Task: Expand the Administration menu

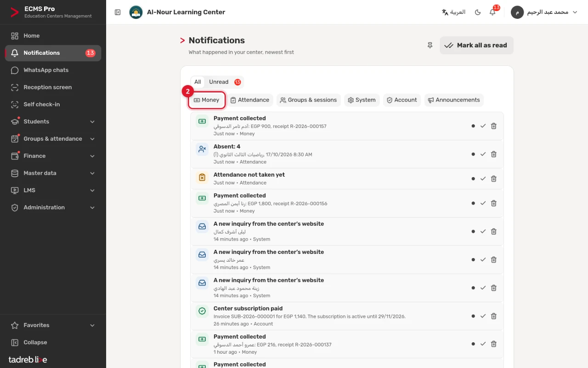Action: click(x=53, y=207)
